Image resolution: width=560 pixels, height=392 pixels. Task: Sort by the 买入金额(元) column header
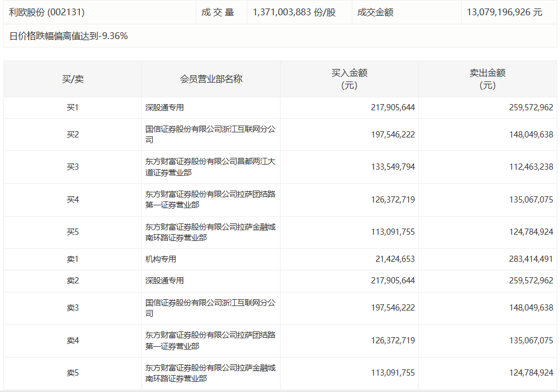(x=349, y=79)
